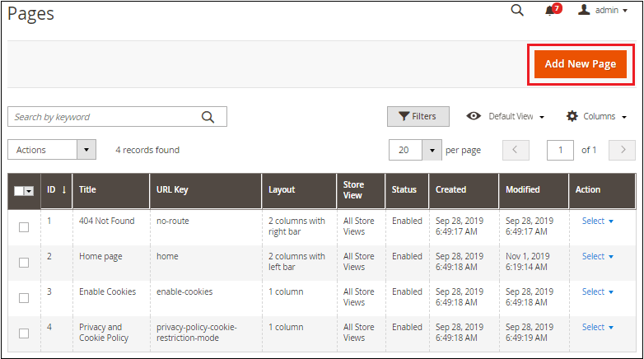644x359 pixels.
Task: Open the Columns dropdown
Action: tap(604, 117)
